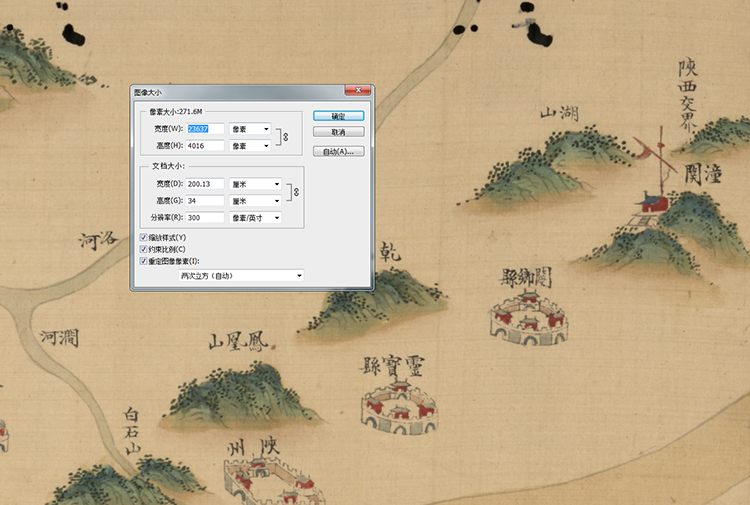750x505 pixels.
Task: Open the document width unit dropdown 厘米
Action: point(255,184)
